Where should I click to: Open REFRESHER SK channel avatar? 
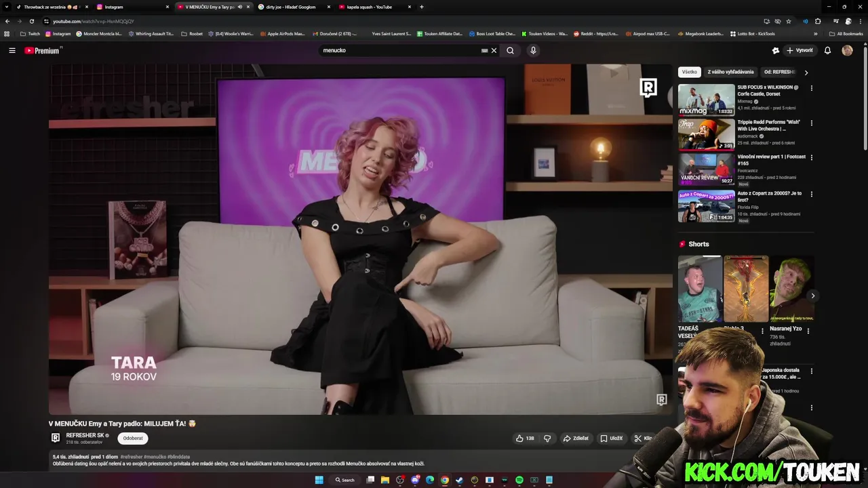(56, 438)
